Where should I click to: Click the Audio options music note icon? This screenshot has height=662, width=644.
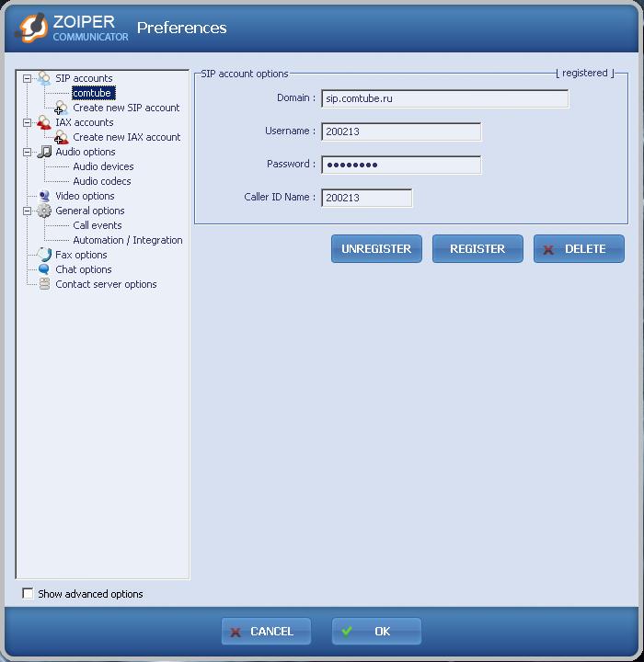pos(44,152)
